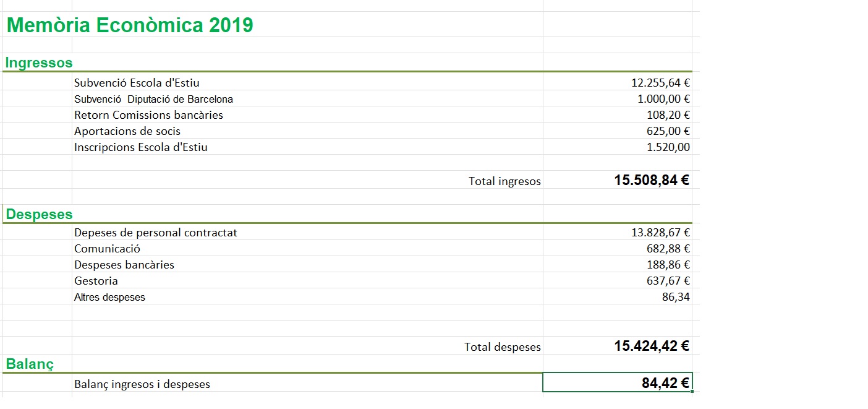Screen dimensions: 868x409
Task: Select the 'Aportacions de socis' row label
Action: point(127,131)
